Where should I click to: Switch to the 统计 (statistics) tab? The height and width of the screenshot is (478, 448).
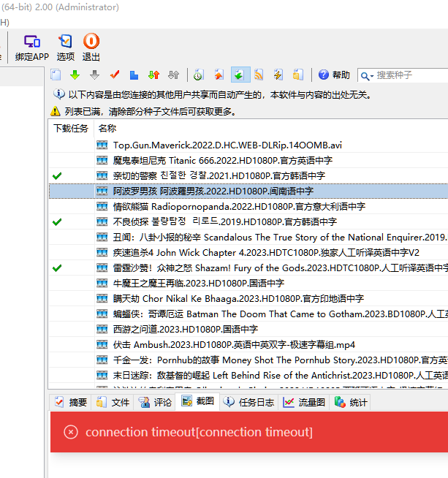tap(351, 402)
